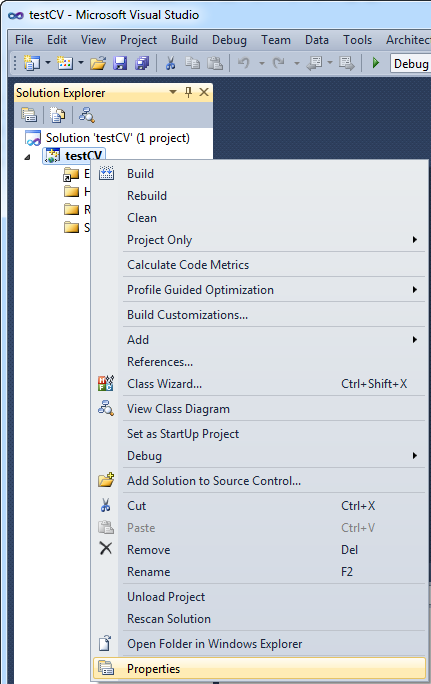Click the Start Debugging green arrow

(x=375, y=63)
